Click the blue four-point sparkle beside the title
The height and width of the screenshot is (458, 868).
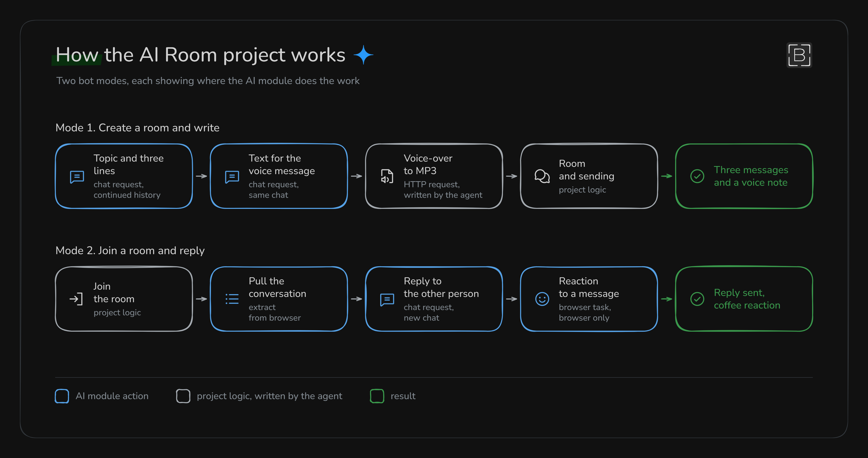[x=363, y=55]
